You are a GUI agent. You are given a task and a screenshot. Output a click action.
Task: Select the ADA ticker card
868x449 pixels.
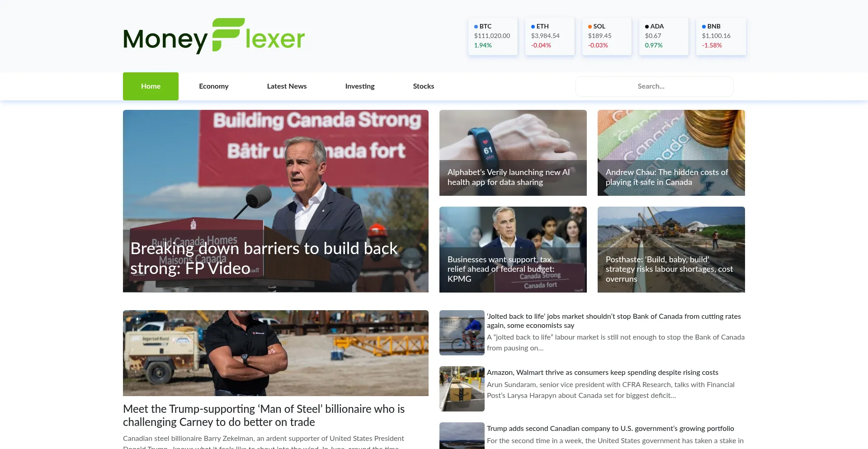[x=664, y=36]
